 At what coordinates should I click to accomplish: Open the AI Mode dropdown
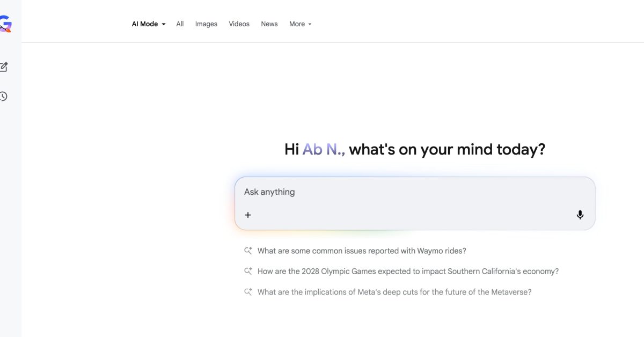click(x=148, y=24)
